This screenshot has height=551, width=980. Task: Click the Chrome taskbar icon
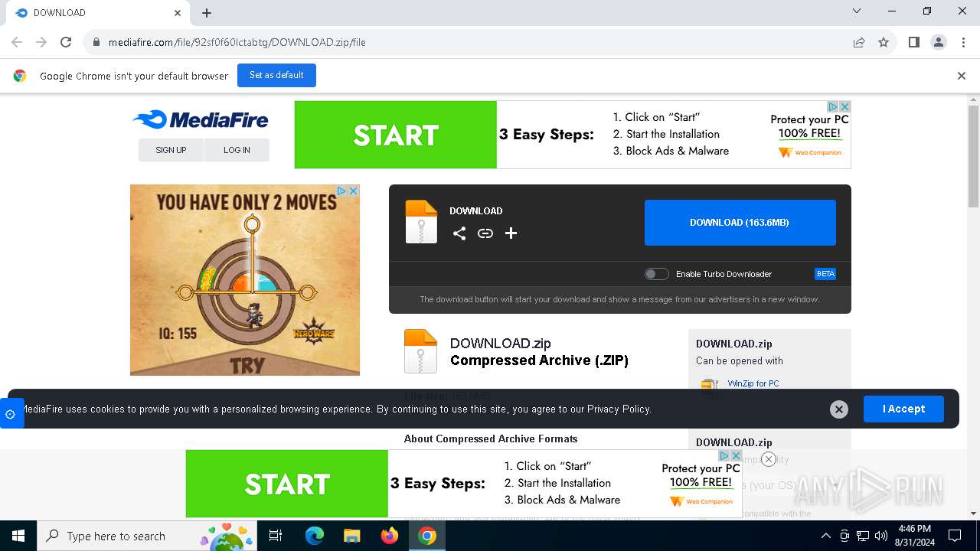(x=427, y=536)
